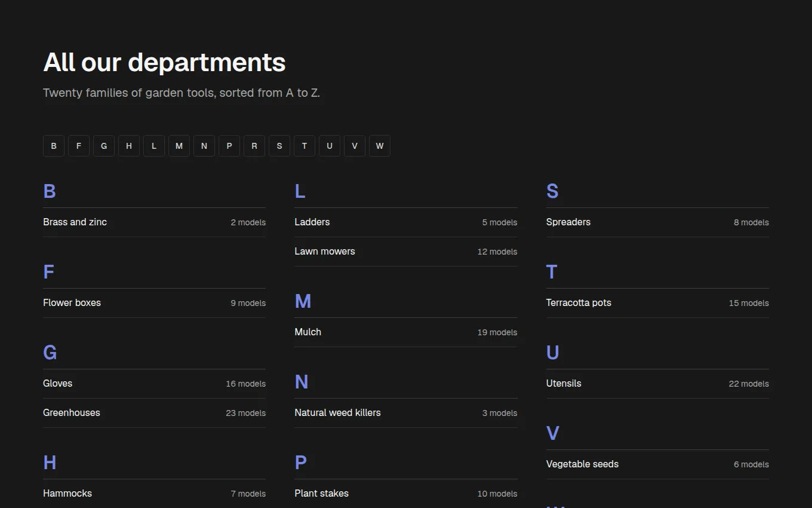The image size is (812, 508).
Task: Click the N index letter button
Action: (x=204, y=146)
